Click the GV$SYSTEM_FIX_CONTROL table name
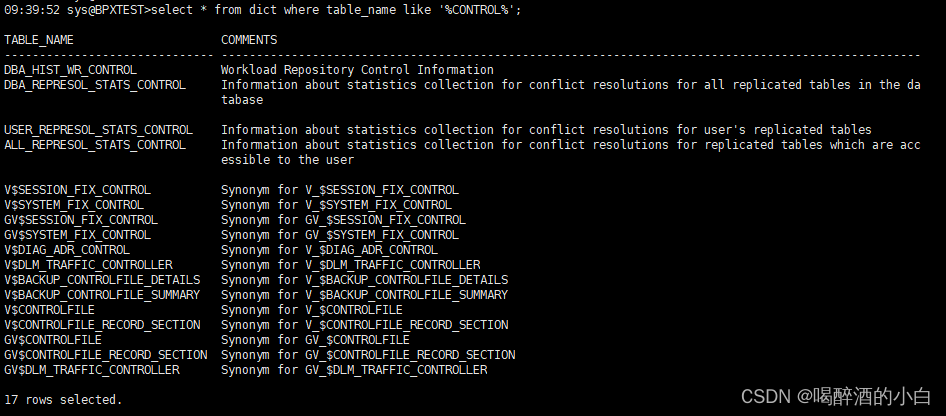The width and height of the screenshot is (946, 416). click(x=77, y=235)
